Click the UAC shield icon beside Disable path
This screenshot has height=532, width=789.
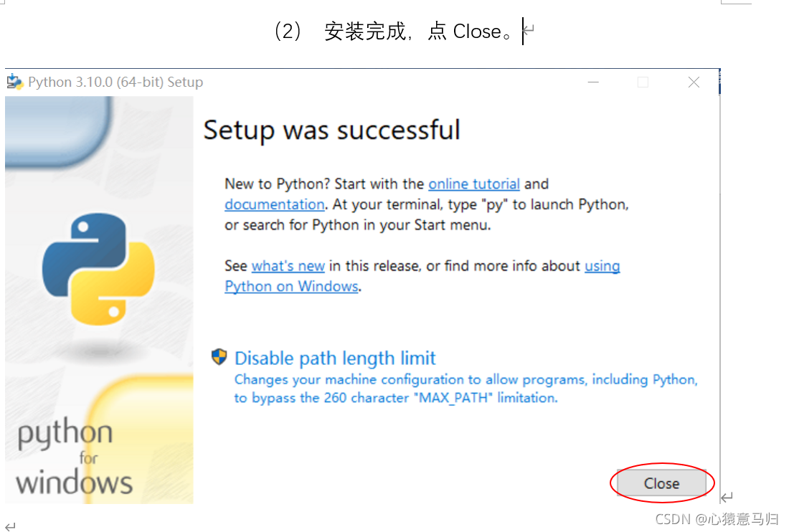click(x=219, y=357)
